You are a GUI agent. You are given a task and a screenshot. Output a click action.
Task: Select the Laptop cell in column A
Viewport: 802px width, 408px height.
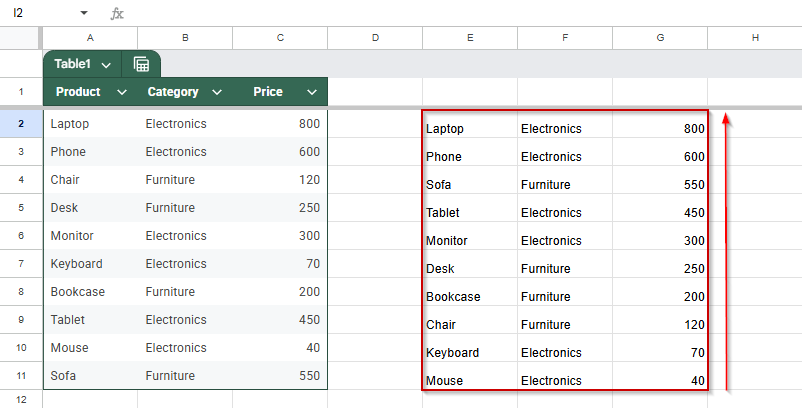91,124
